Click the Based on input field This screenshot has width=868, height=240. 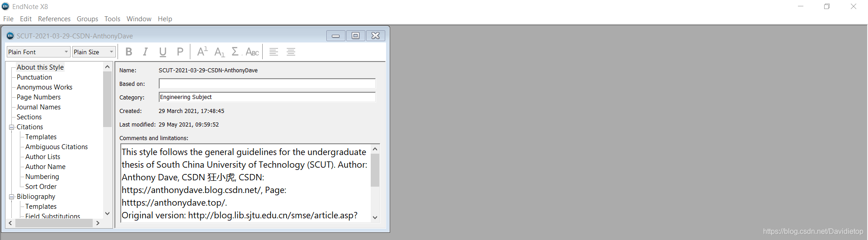point(267,84)
